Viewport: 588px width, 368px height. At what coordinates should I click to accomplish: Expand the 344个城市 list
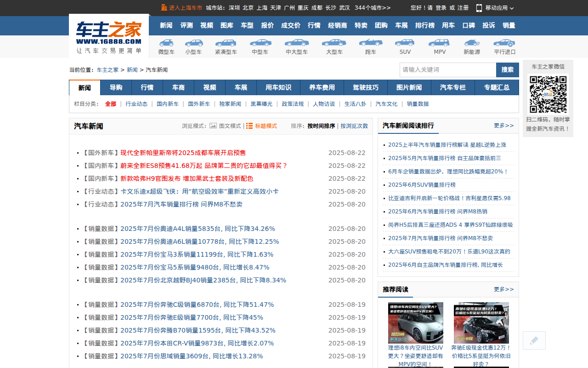(x=373, y=8)
